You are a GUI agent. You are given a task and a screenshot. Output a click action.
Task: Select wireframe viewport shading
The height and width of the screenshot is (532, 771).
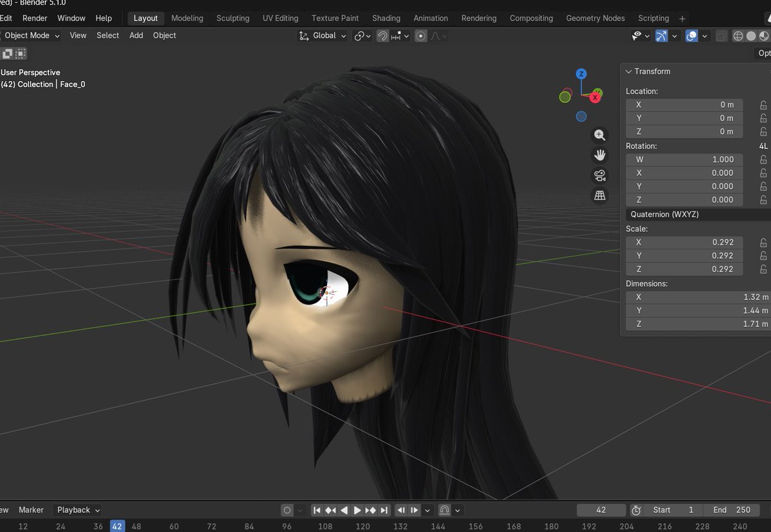[738, 36]
